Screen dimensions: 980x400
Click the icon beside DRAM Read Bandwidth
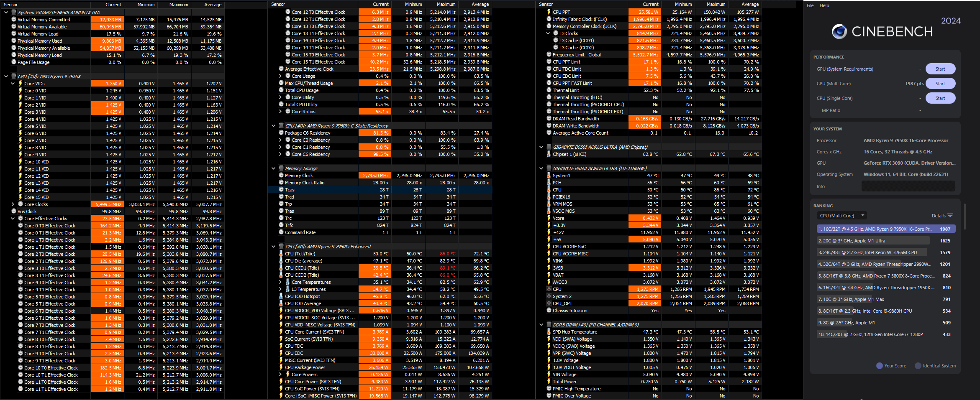[549, 118]
